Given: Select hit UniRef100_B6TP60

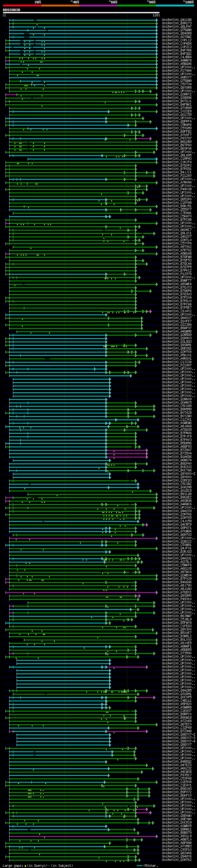Looking at the screenshot, I should (x=177, y=145).
